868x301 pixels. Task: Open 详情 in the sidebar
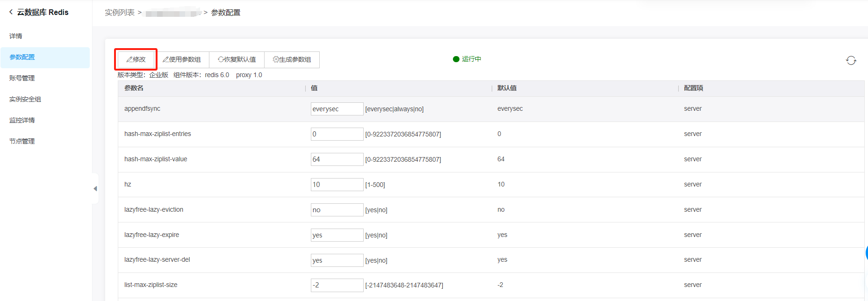16,36
